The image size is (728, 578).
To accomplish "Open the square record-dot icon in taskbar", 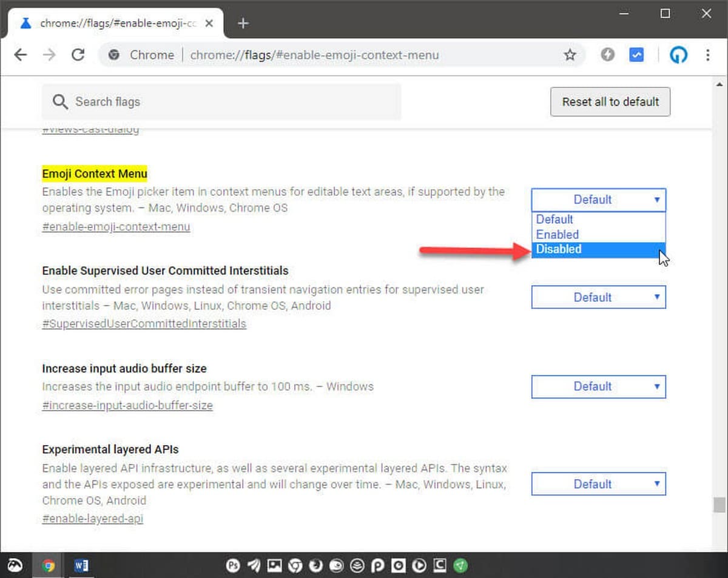I will (x=399, y=566).
